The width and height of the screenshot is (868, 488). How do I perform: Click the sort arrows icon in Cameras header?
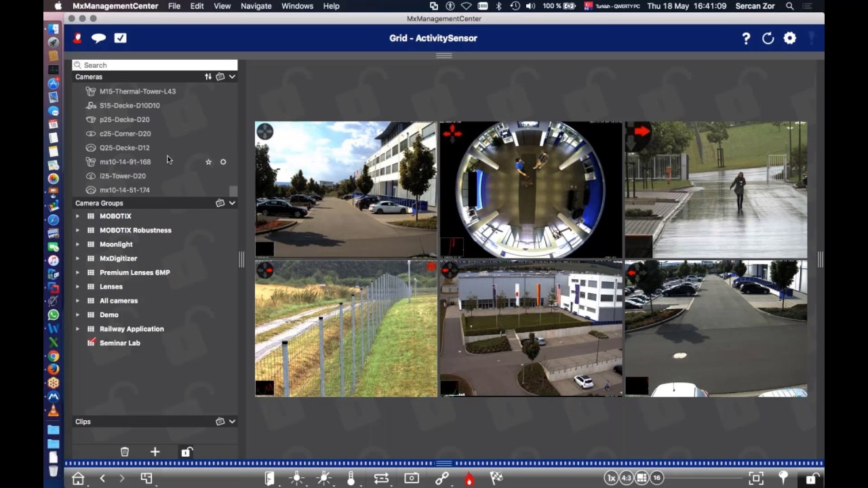click(x=208, y=77)
